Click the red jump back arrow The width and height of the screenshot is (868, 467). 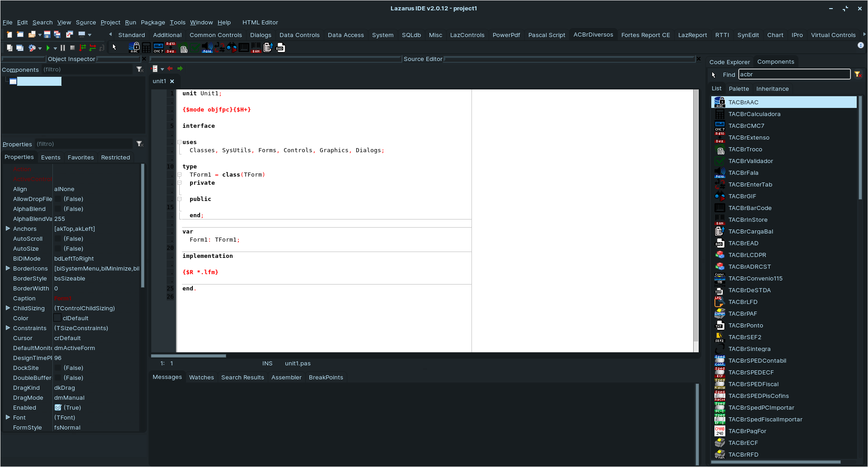pyautogui.click(x=170, y=69)
